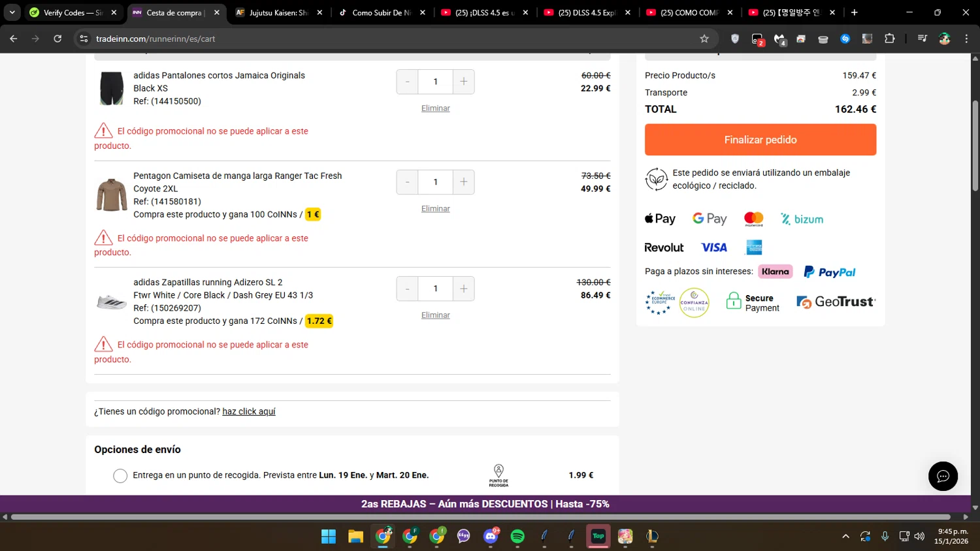The height and width of the screenshot is (551, 980).
Task: Click the horizontal page scrollbar
Action: click(x=481, y=517)
